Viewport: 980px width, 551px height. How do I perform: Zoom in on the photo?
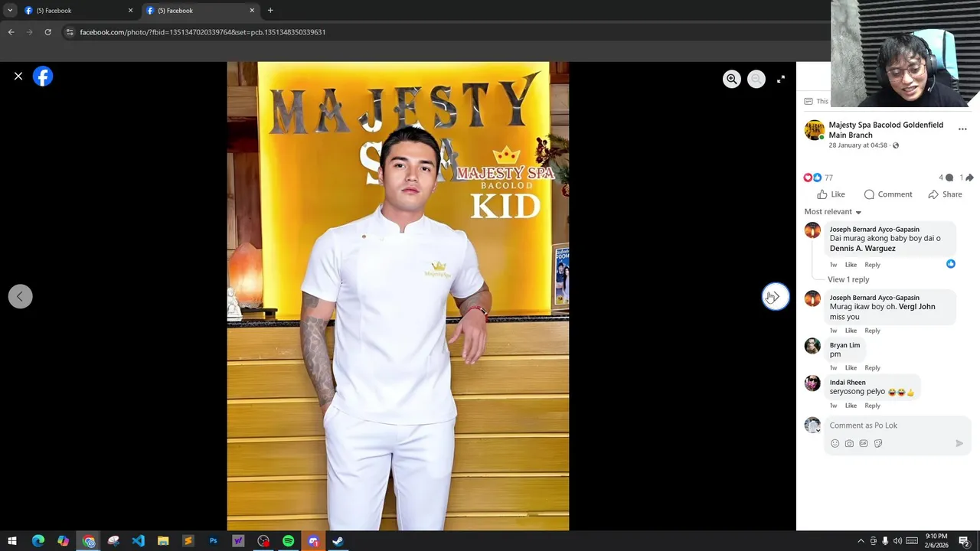[732, 79]
